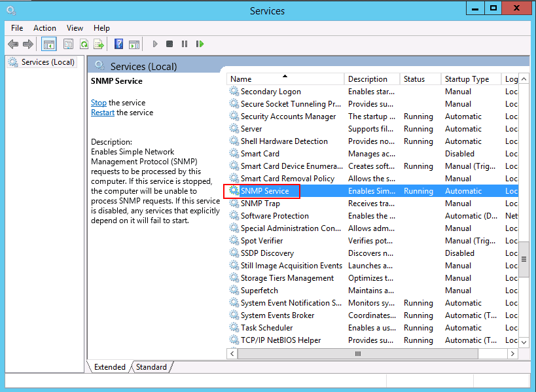
Task: Click the Restart the service link
Action: (103, 113)
